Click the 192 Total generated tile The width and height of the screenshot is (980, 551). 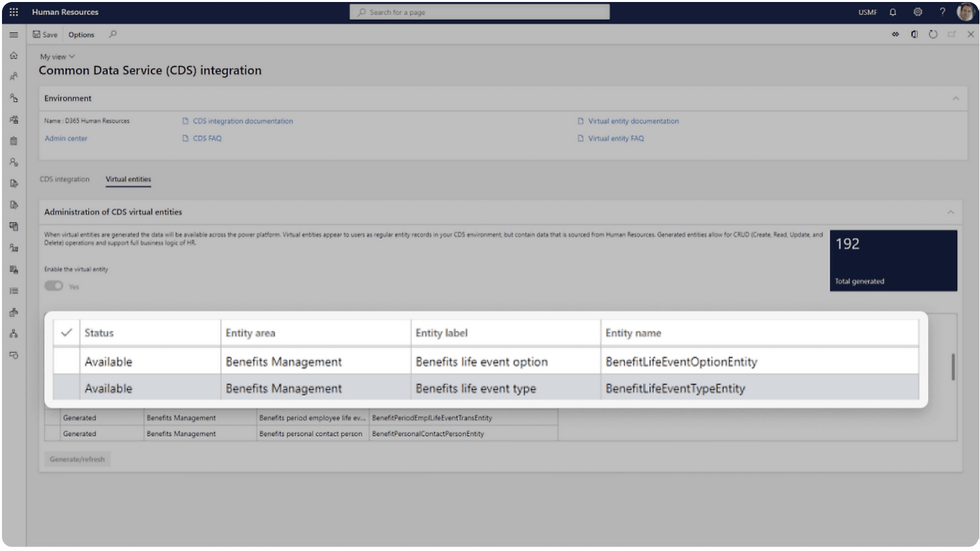(894, 261)
